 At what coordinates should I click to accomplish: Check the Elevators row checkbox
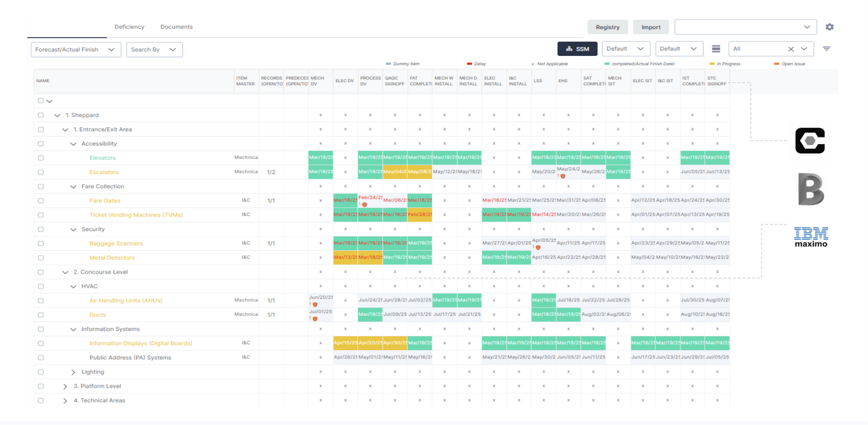point(41,158)
